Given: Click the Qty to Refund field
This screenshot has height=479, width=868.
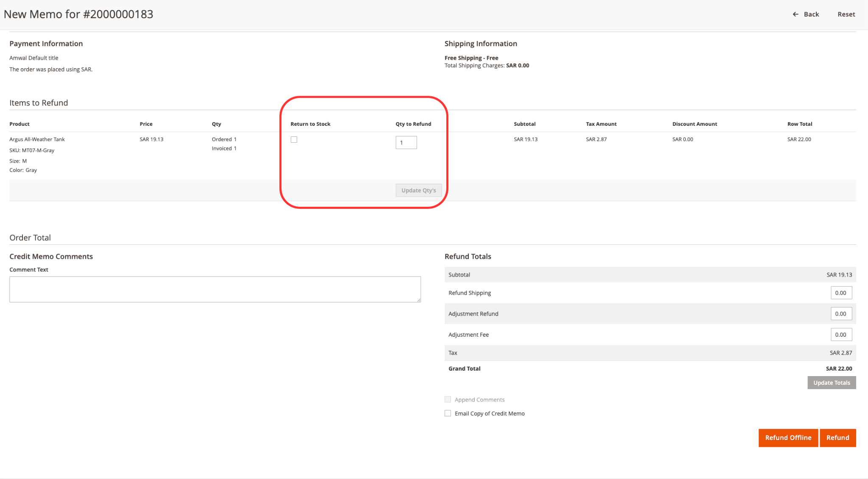Looking at the screenshot, I should click(406, 143).
